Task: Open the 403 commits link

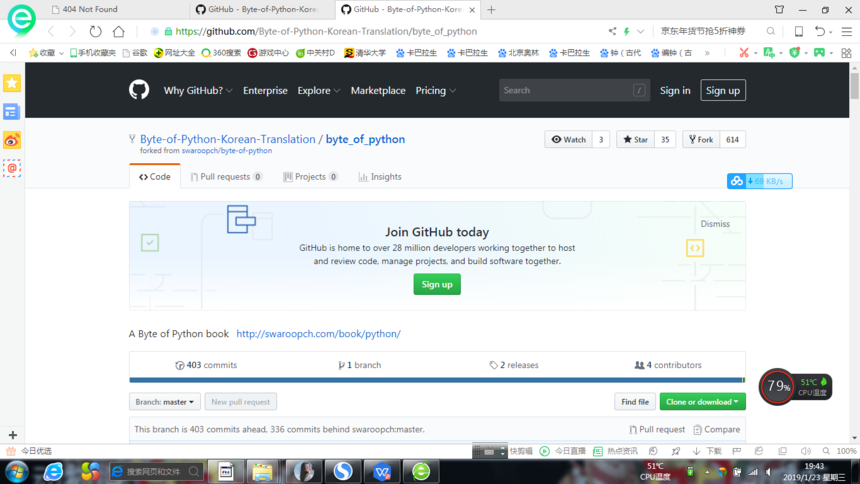Action: pos(206,365)
